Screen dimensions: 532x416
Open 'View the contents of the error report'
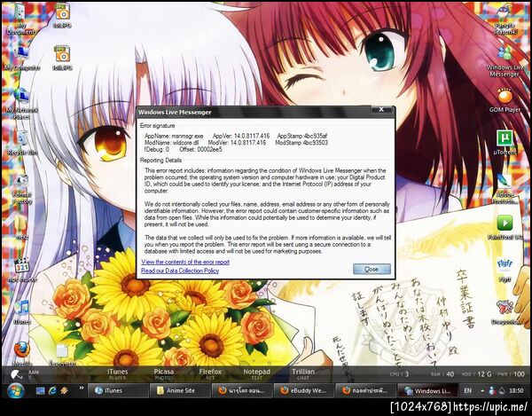(185, 262)
